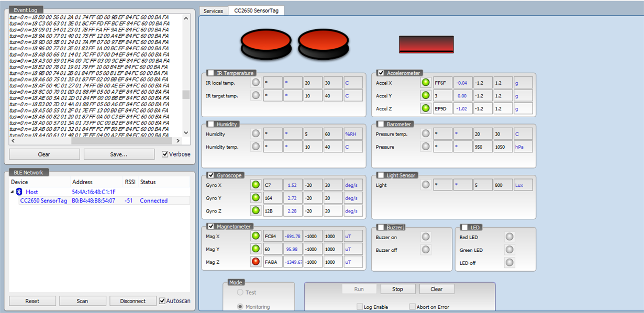Click the Gyro Z green status LED
644x313 pixels.
click(256, 210)
